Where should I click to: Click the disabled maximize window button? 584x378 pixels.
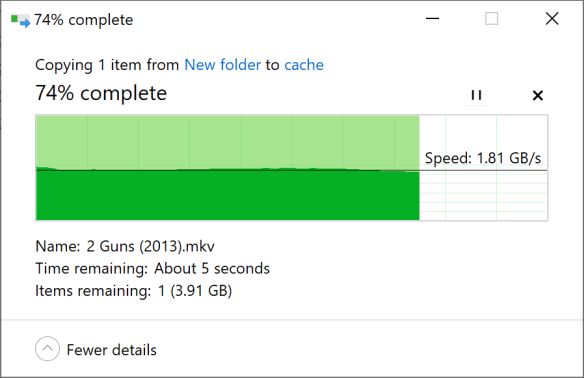click(x=491, y=18)
